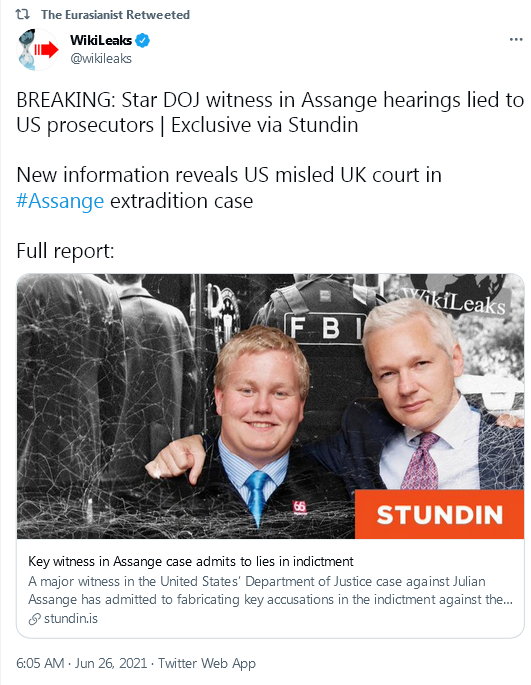Open the stundin.is domain link

point(71,619)
